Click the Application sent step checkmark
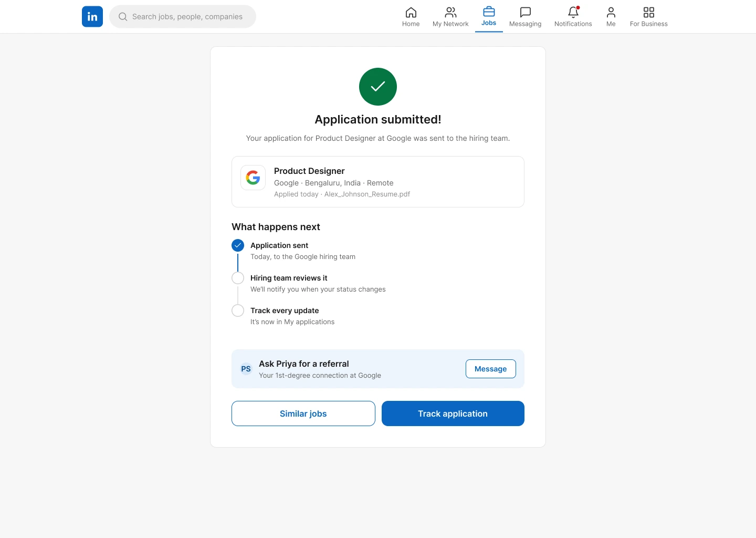This screenshot has width=756, height=538. coord(238,245)
